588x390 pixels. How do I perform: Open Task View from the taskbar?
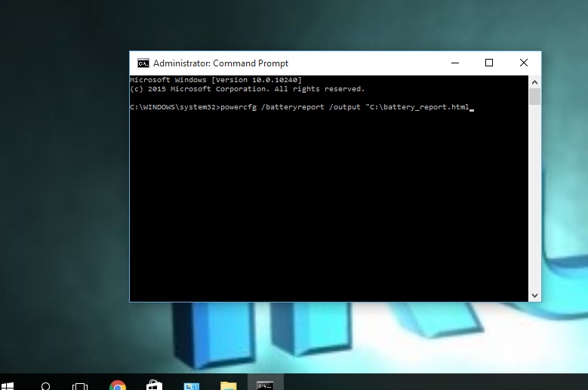click(80, 385)
